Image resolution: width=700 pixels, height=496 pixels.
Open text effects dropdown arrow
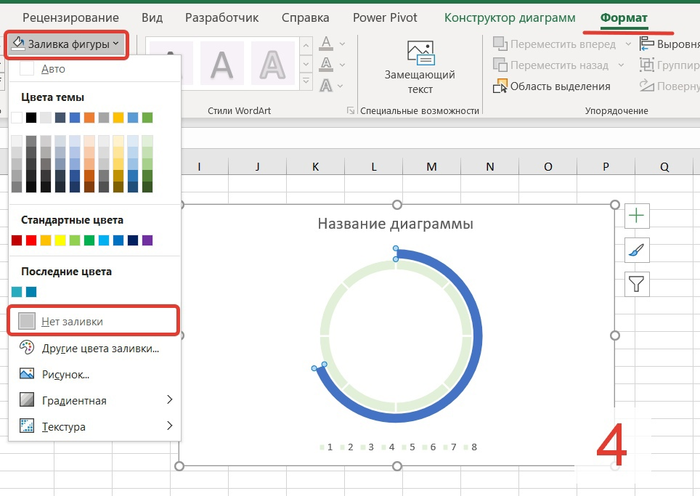click(341, 86)
